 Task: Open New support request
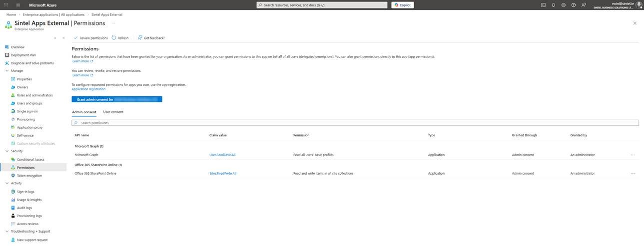(x=32, y=240)
